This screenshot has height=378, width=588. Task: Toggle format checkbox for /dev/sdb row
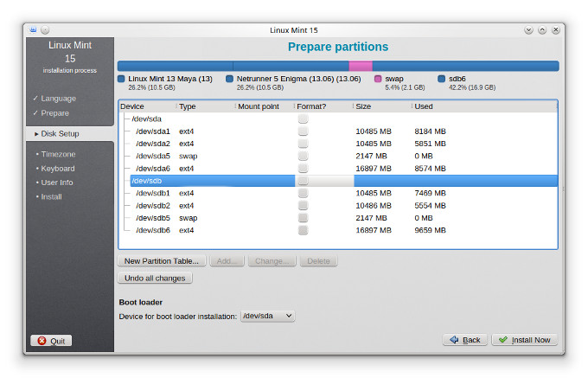click(303, 181)
